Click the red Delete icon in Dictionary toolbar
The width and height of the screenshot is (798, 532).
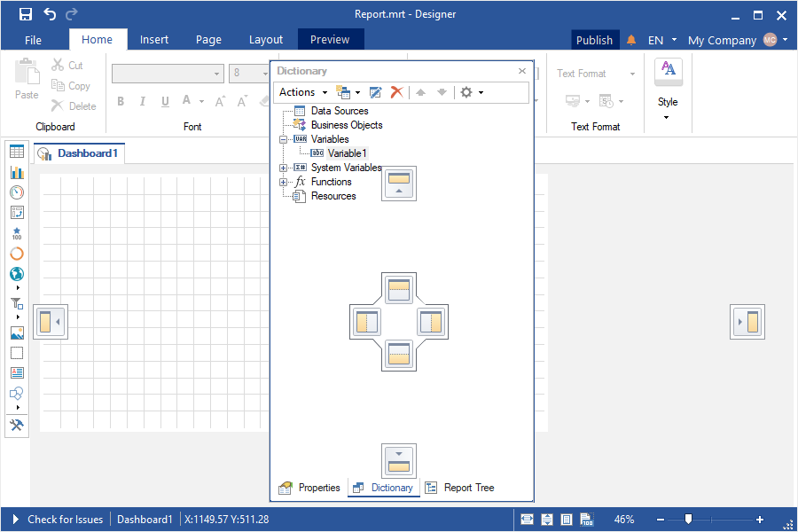click(x=397, y=92)
